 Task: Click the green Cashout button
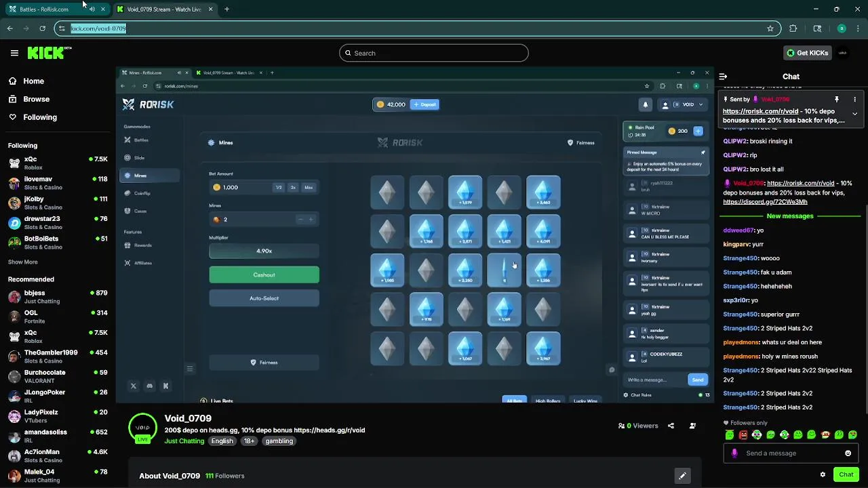pyautogui.click(x=264, y=274)
